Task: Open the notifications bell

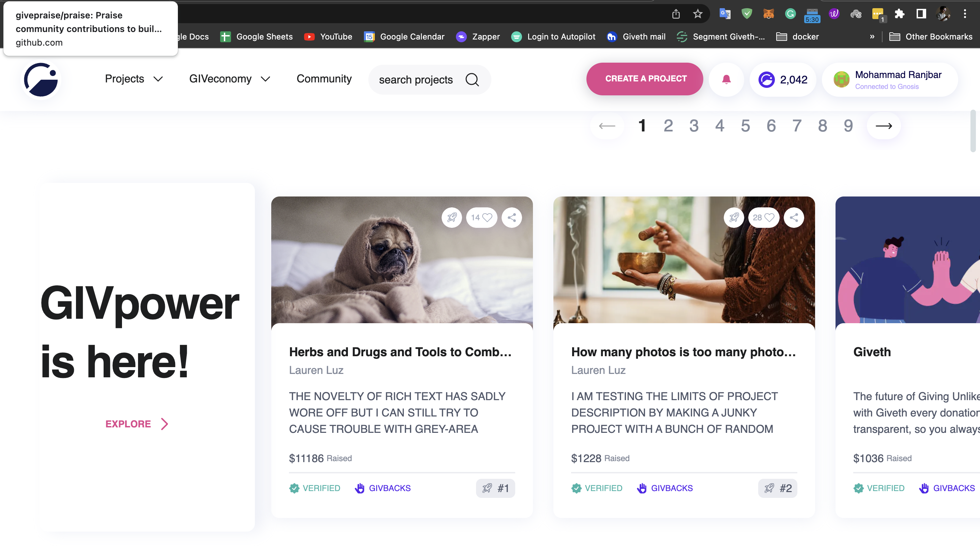Action: pos(726,79)
